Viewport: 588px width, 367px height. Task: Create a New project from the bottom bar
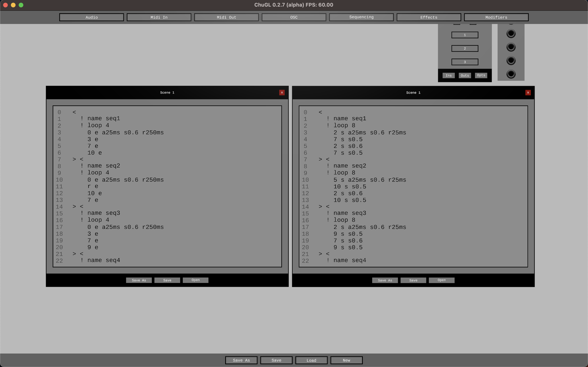[x=346, y=360]
